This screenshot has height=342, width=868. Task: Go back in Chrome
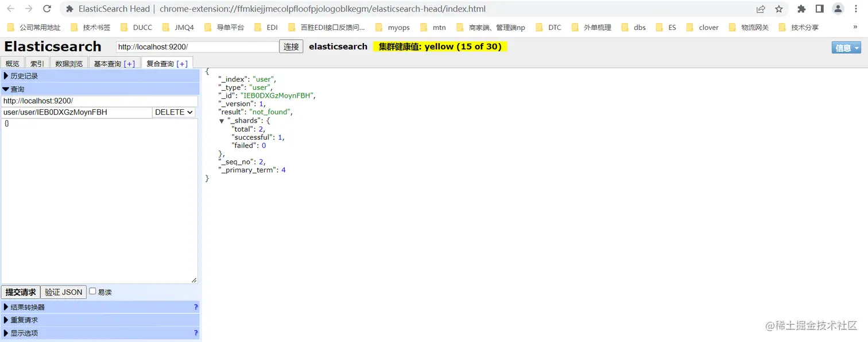(x=11, y=9)
